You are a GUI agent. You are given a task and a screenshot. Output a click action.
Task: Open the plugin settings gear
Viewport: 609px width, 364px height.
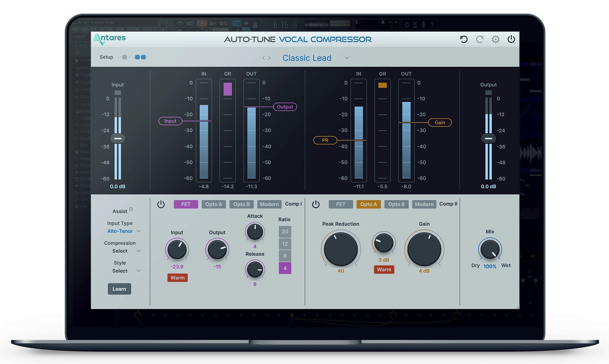pos(495,39)
